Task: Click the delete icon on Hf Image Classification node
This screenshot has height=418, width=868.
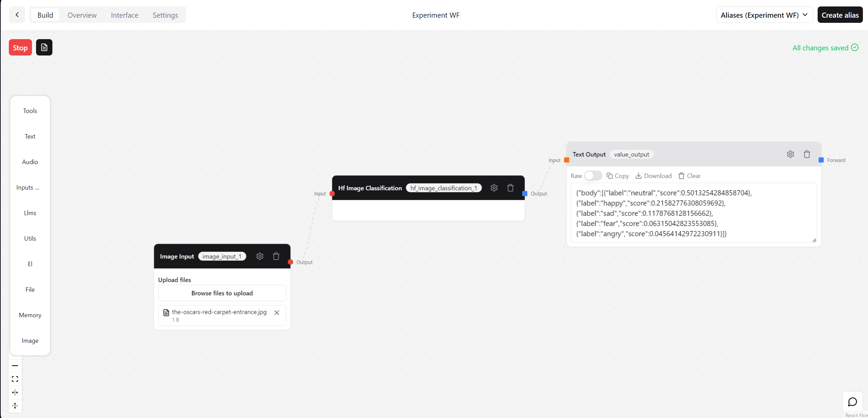Action: pyautogui.click(x=510, y=188)
